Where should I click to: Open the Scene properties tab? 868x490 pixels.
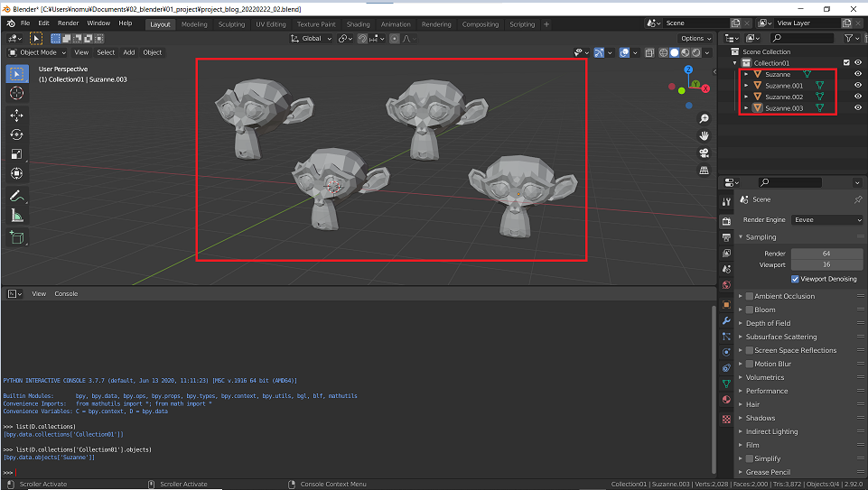pos(726,269)
